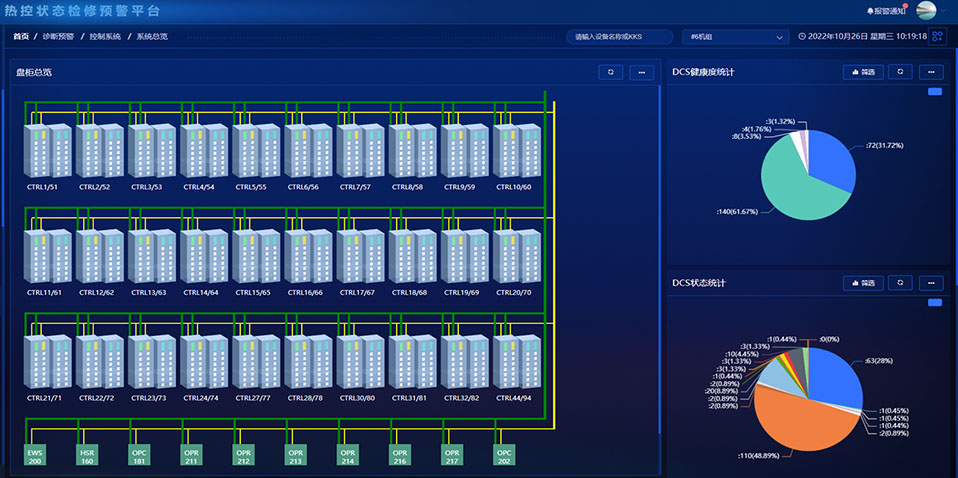The width and height of the screenshot is (958, 478).
Task: Click the date and time display
Action: click(863, 37)
